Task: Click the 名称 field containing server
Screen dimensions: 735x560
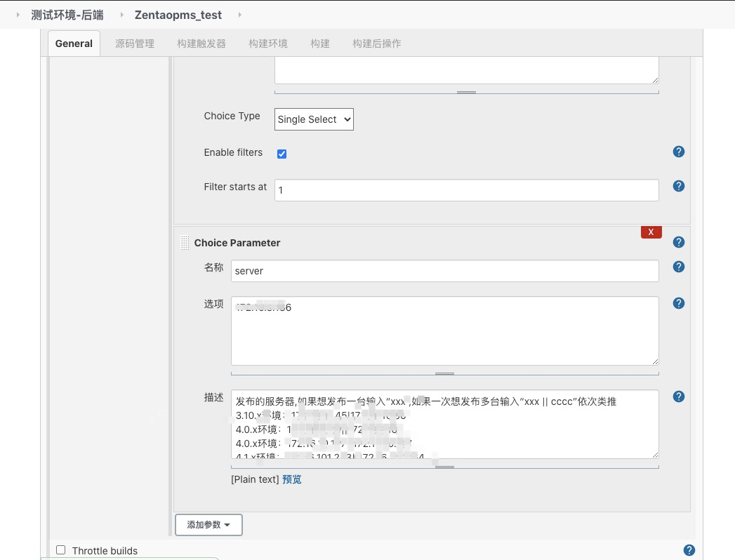Action: (x=445, y=271)
